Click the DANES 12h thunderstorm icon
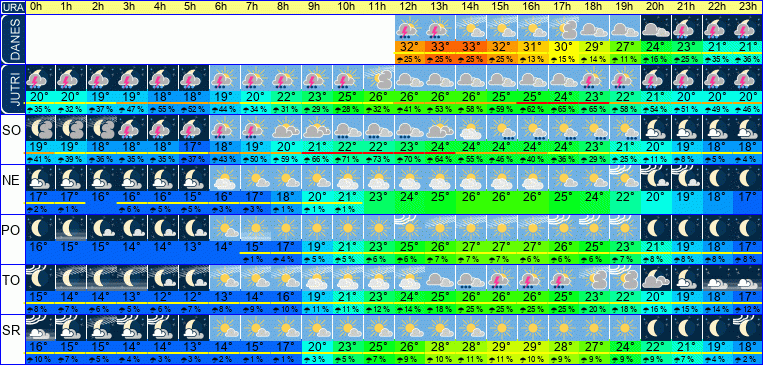Viewport: 763px width, 365px height. [x=409, y=28]
